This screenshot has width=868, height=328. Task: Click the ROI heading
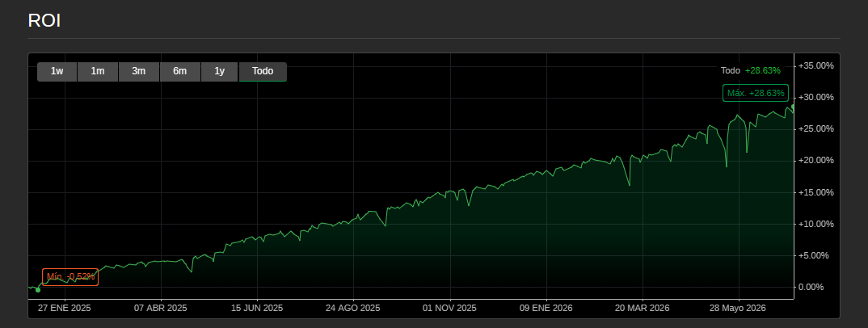click(44, 21)
